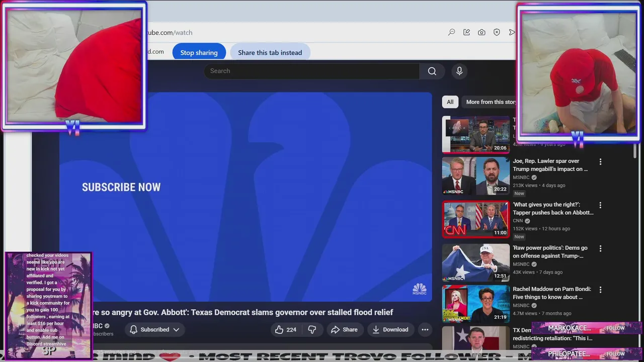Click the FOLLOW button next to PHILOPATEE
Viewport: 644px width, 362px height.
615,353
